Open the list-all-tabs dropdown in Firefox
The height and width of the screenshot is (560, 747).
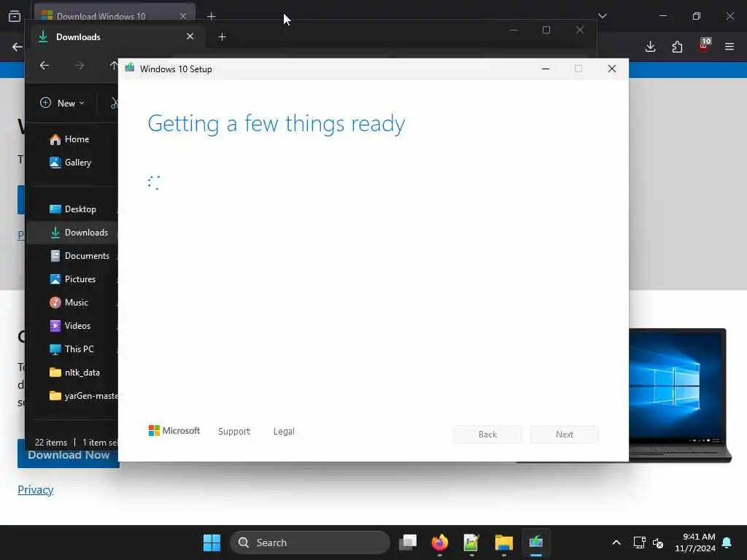pyautogui.click(x=602, y=16)
